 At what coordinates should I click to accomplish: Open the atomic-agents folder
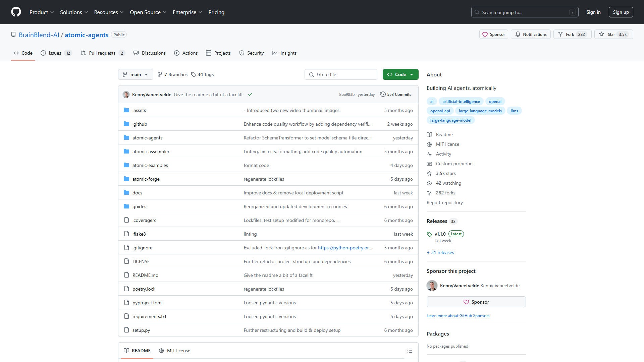click(x=147, y=138)
